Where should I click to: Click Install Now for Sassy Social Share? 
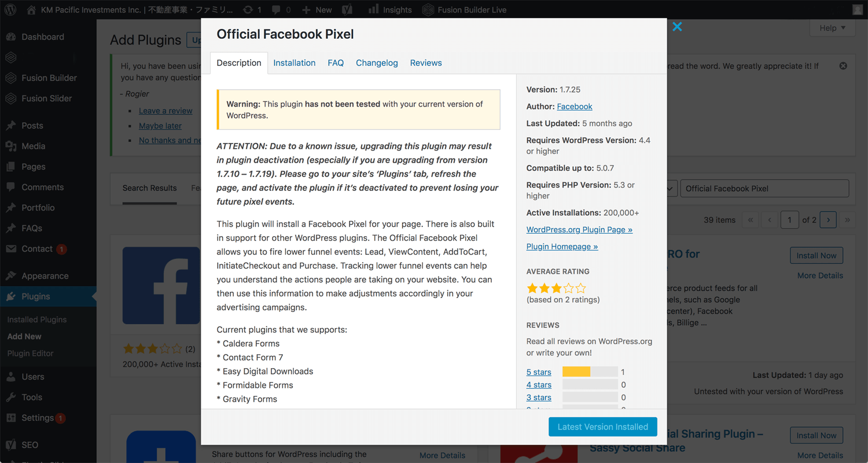coord(816,435)
